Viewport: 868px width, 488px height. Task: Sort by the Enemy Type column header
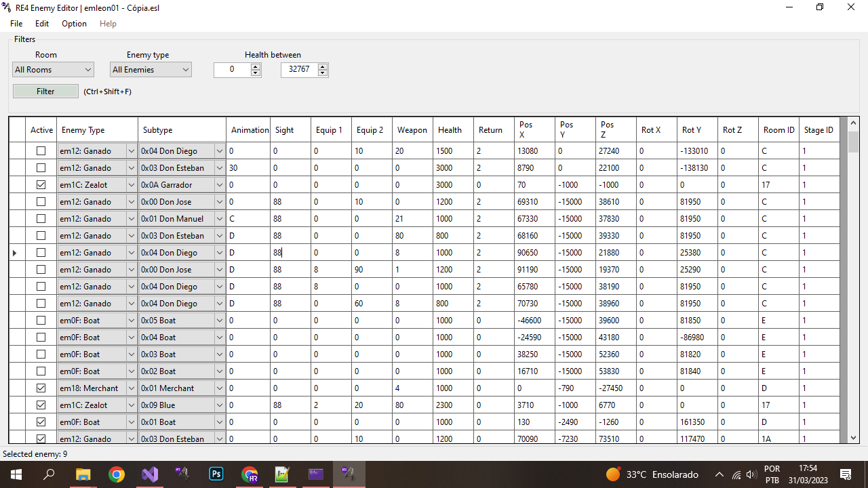[x=97, y=130]
